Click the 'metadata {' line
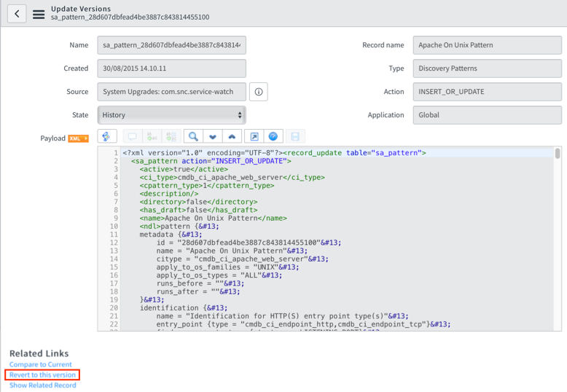Image resolution: width=567 pixels, height=392 pixels. pos(171,235)
